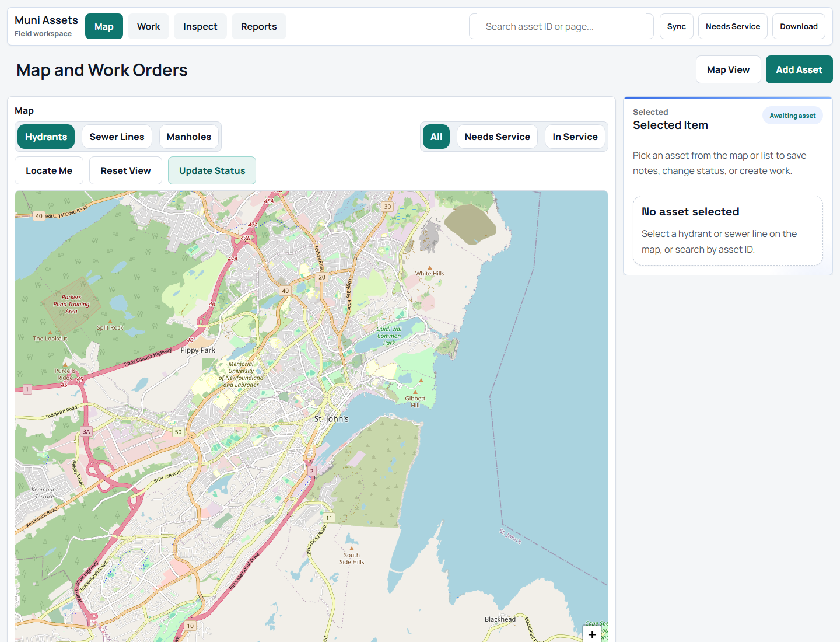Click the Search asset ID field

point(561,26)
